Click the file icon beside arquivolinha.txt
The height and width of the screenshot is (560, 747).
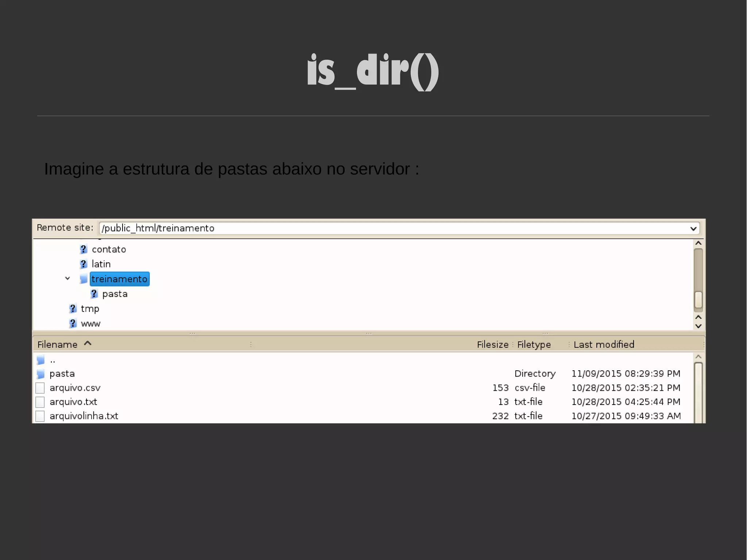click(40, 416)
